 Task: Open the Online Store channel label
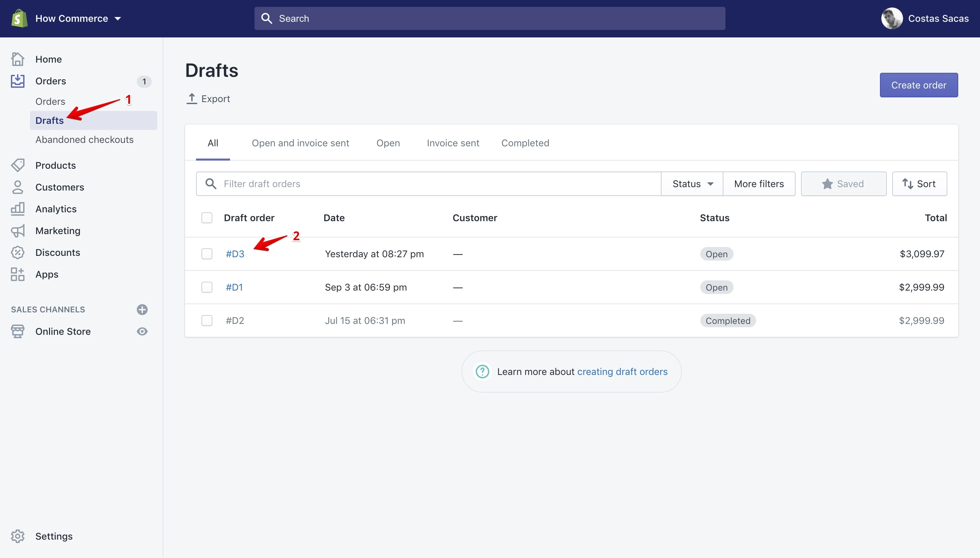coord(63,331)
